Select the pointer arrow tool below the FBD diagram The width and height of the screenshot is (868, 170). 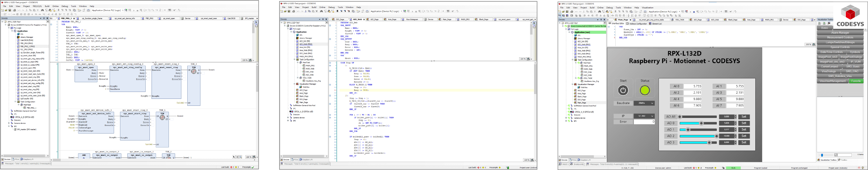234,157
